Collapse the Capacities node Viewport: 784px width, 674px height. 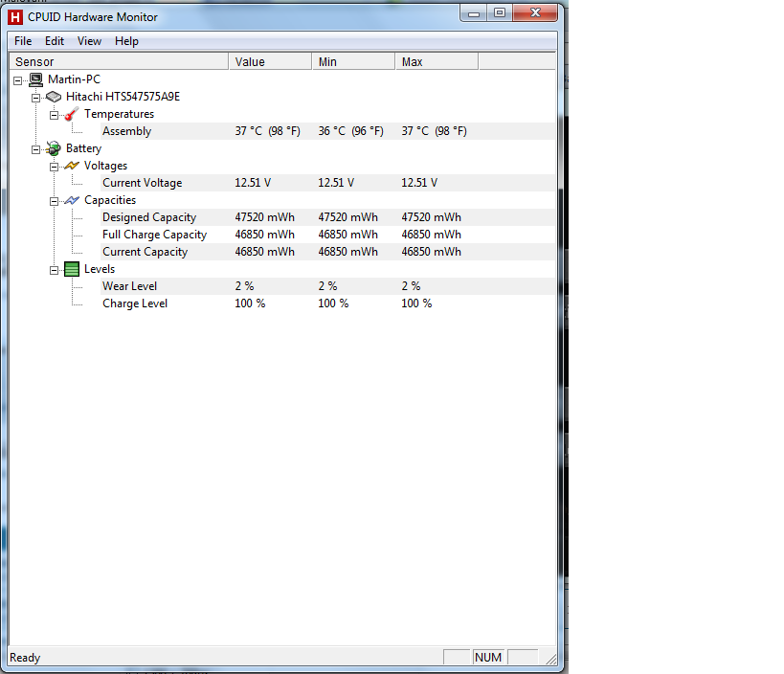54,201
